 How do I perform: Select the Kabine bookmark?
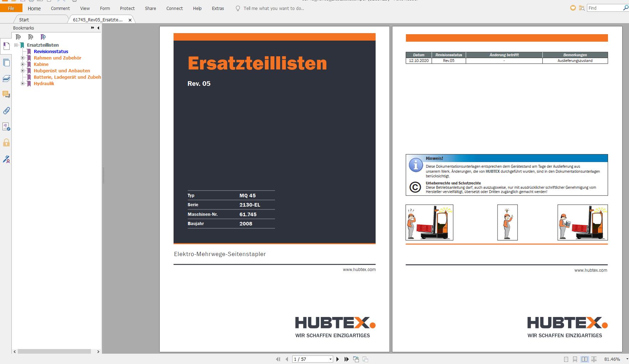pos(41,64)
